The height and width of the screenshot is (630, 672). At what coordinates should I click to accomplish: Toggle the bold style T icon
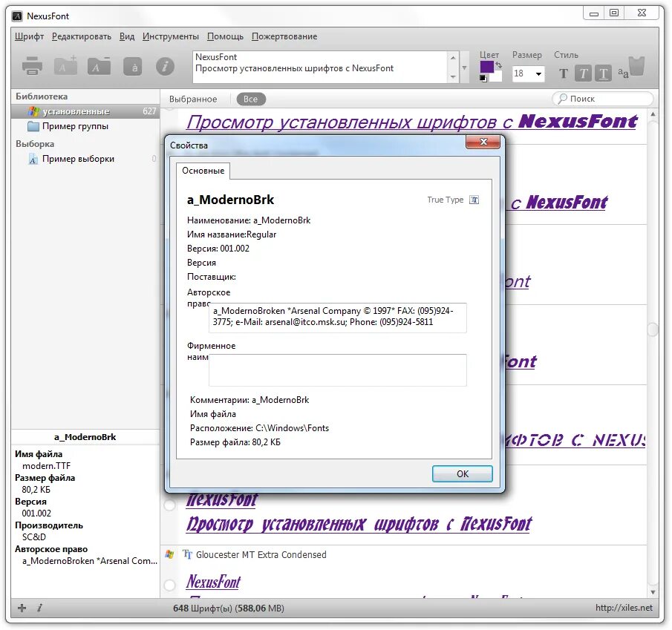(x=564, y=73)
